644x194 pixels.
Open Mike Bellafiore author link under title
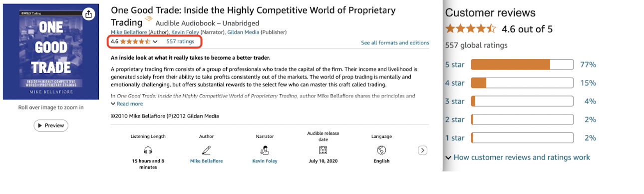pos(130,32)
